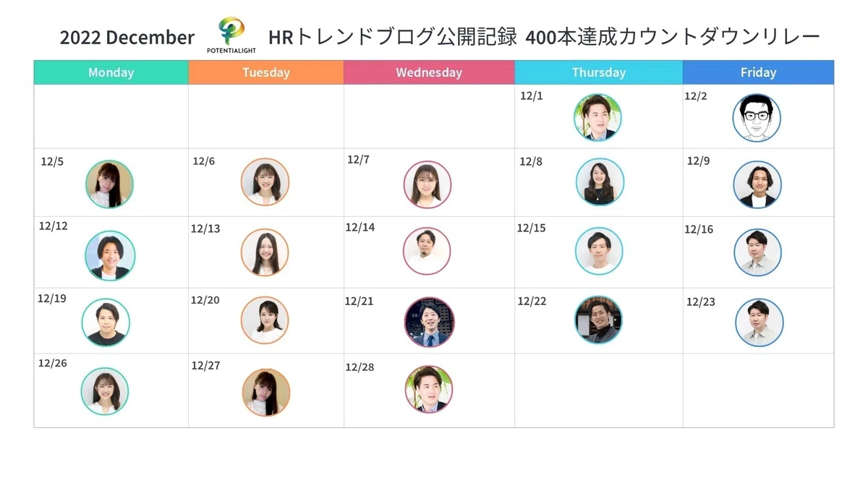Open the 12/1 author profile photo
This screenshot has height=488, width=868.
coord(597,117)
